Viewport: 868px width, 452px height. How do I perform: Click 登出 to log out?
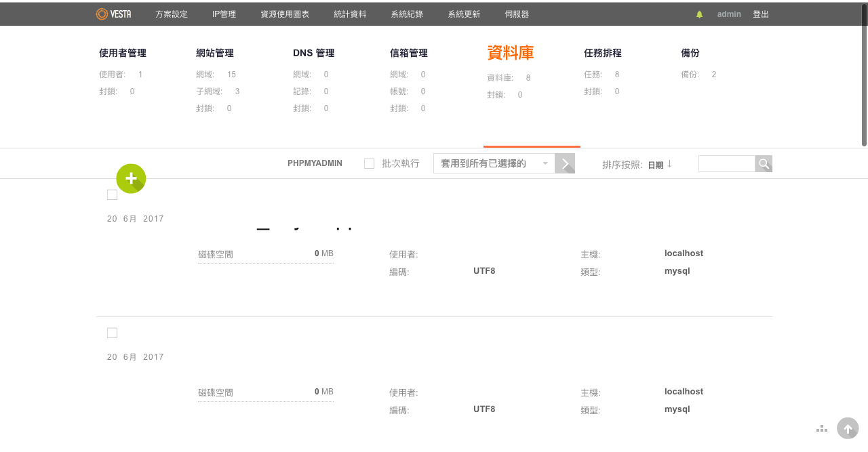pyautogui.click(x=761, y=14)
